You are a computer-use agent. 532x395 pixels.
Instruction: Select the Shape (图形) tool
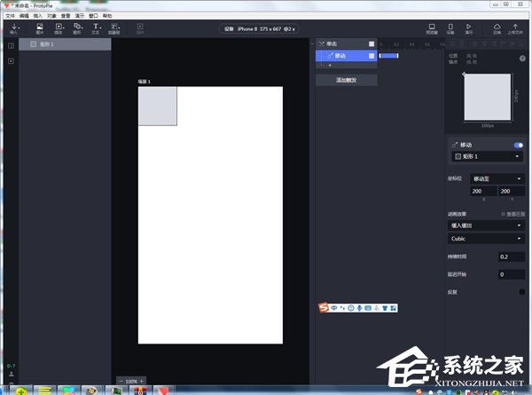click(x=77, y=29)
